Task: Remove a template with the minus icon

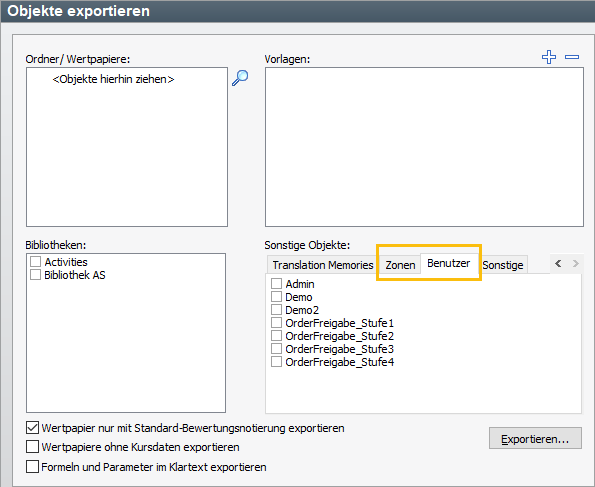Action: tap(572, 57)
